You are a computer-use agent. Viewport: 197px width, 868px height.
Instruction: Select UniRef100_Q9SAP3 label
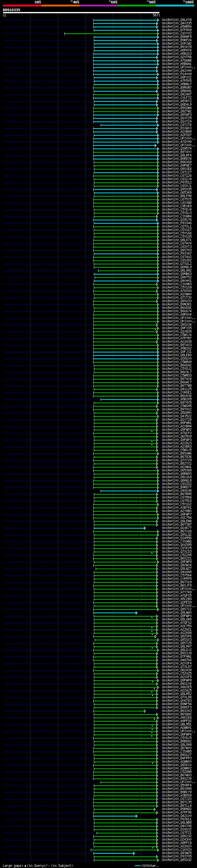click(176, 115)
